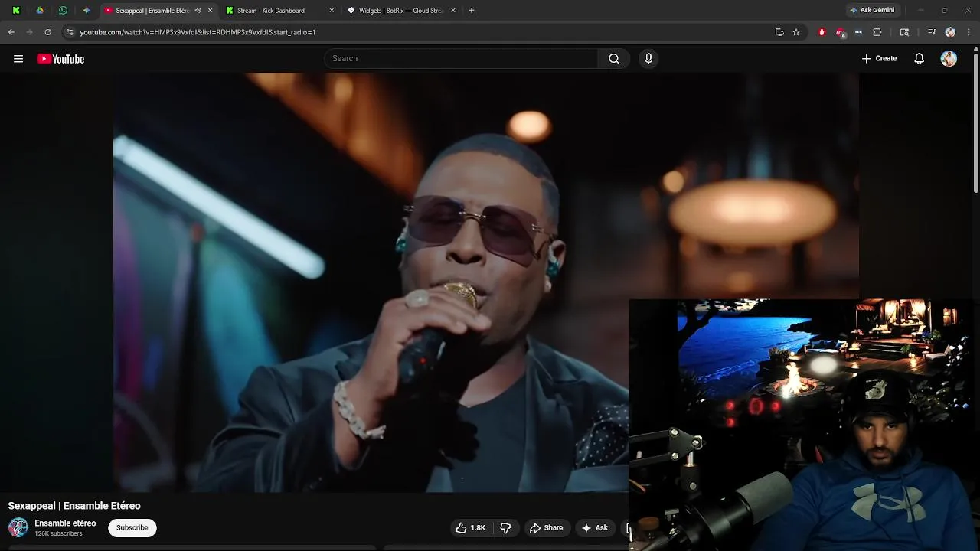
Task: Click the video title Sexappeal | Ensamble Etéreo
Action: tap(74, 506)
